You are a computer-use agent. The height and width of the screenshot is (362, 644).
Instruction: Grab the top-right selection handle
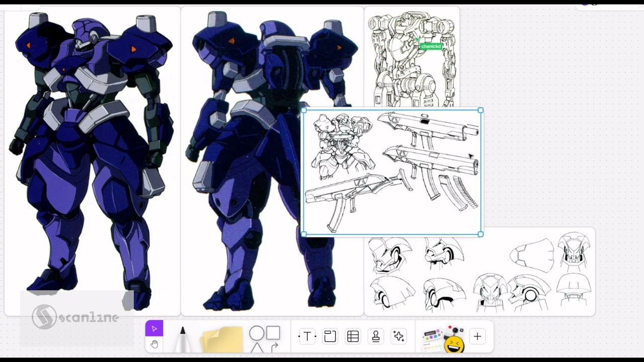pyautogui.click(x=481, y=110)
